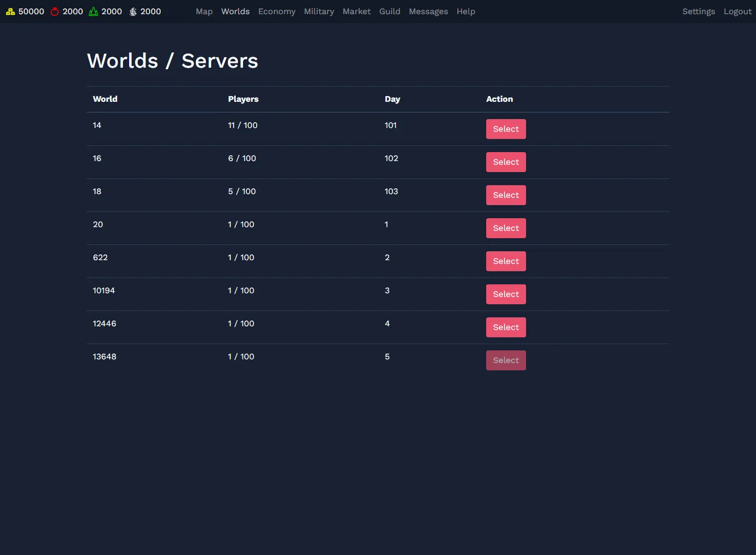Select world 20
Viewport: 756px width, 555px height.
tap(506, 228)
